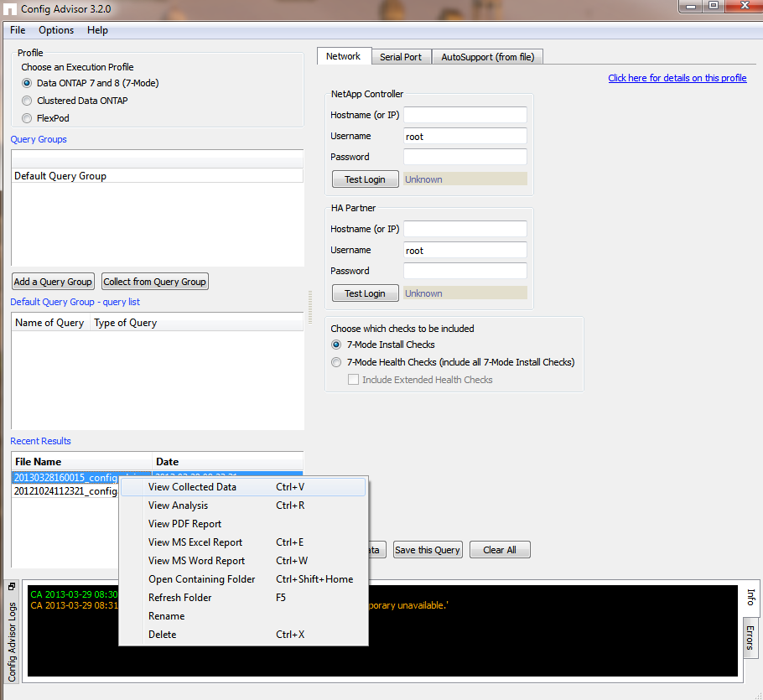Open the Help menu
The height and width of the screenshot is (700, 763).
click(x=97, y=30)
